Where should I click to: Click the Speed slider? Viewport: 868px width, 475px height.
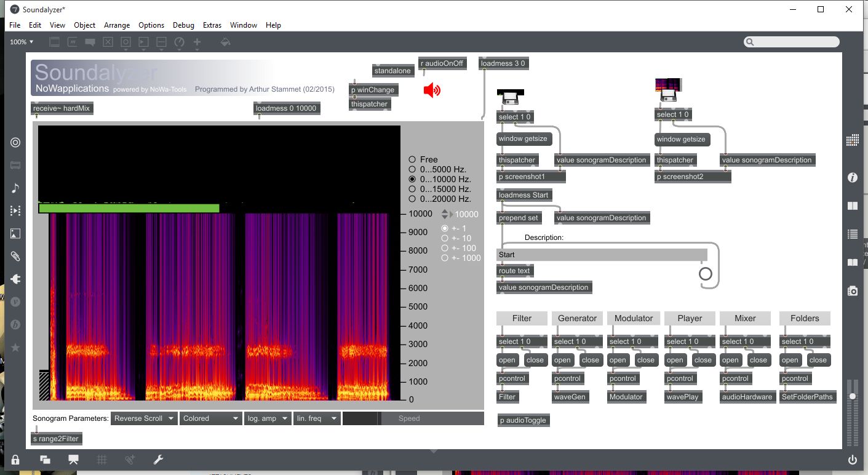413,418
